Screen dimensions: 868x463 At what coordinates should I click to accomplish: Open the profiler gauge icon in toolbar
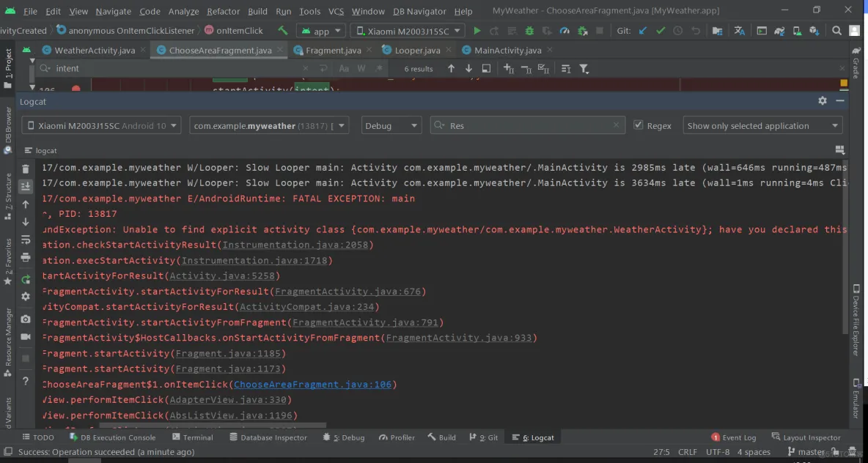(x=564, y=31)
